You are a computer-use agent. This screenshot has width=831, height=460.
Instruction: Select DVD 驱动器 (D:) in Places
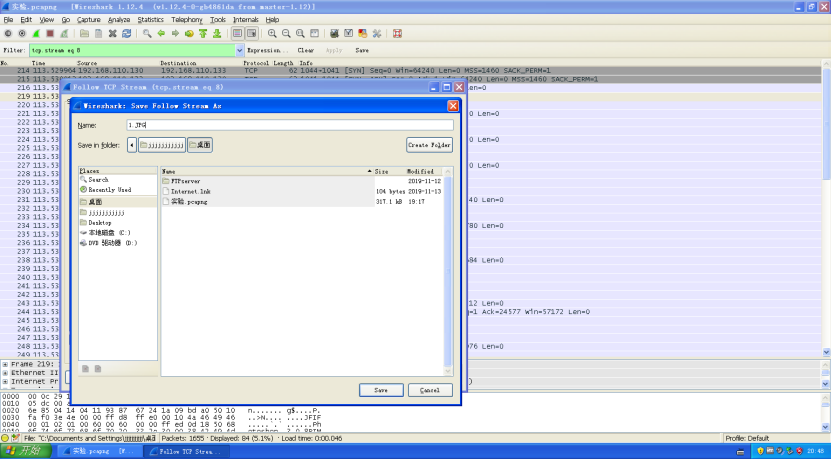pyautogui.click(x=118, y=243)
